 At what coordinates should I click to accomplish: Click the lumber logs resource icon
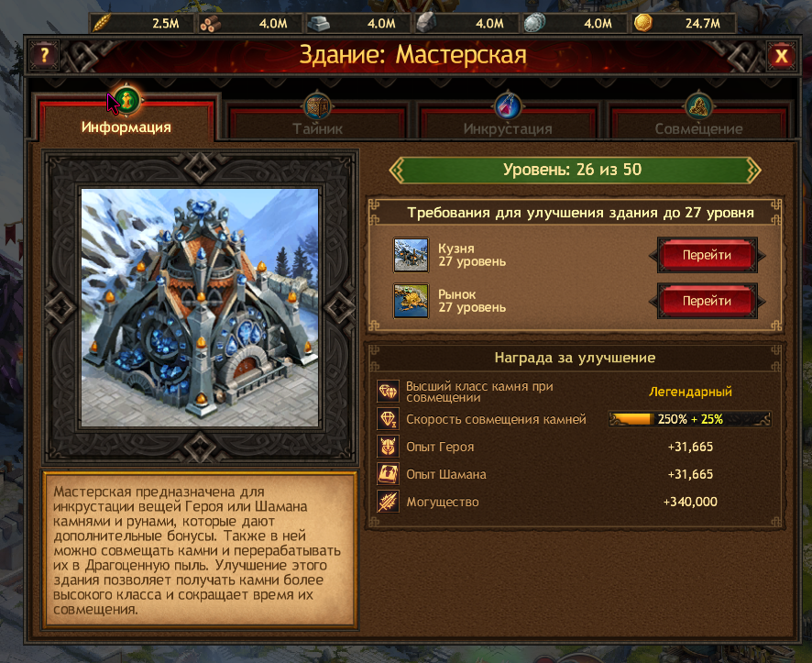click(210, 23)
